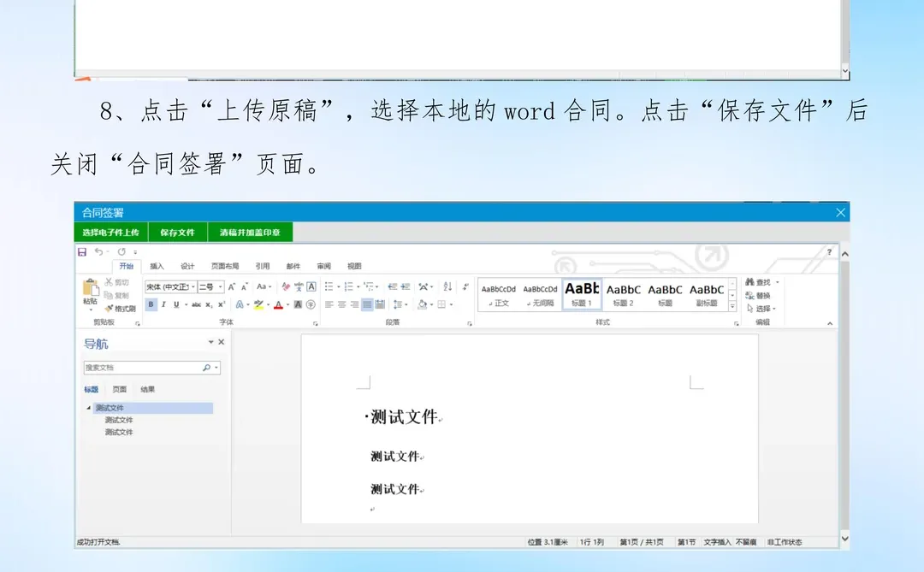Open the font color tool

pyautogui.click(x=280, y=304)
